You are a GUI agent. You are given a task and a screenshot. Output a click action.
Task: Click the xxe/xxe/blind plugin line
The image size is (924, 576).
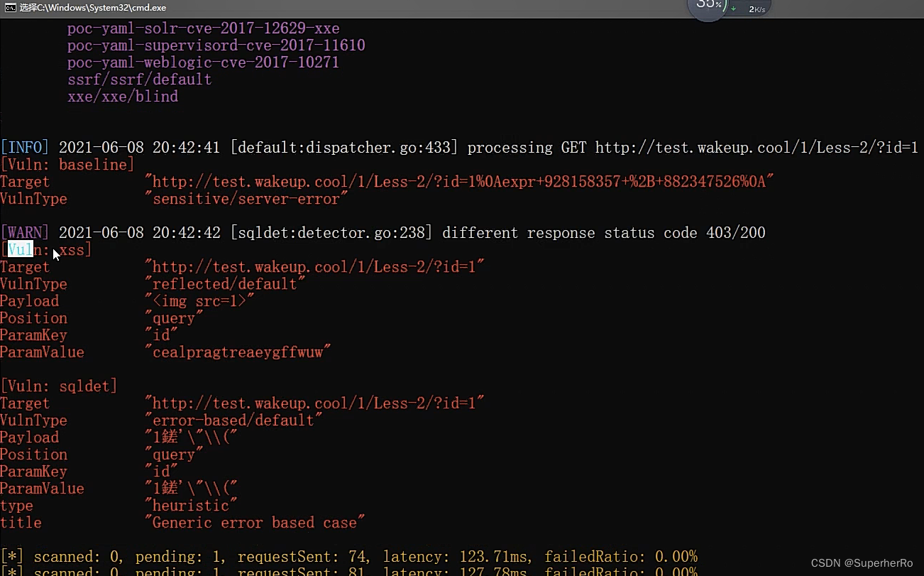123,97
